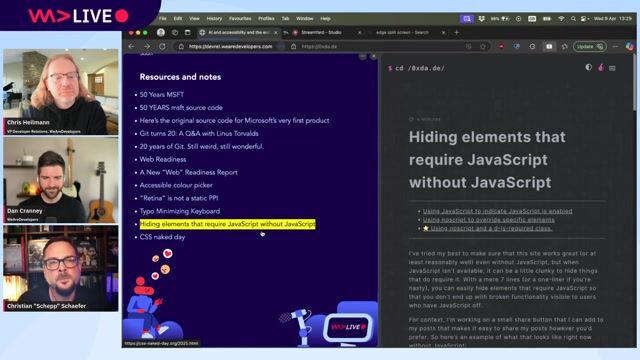Screen dimensions: 640x360
Task: Open the workspaces icon beside profile
Action: (175, 32)
